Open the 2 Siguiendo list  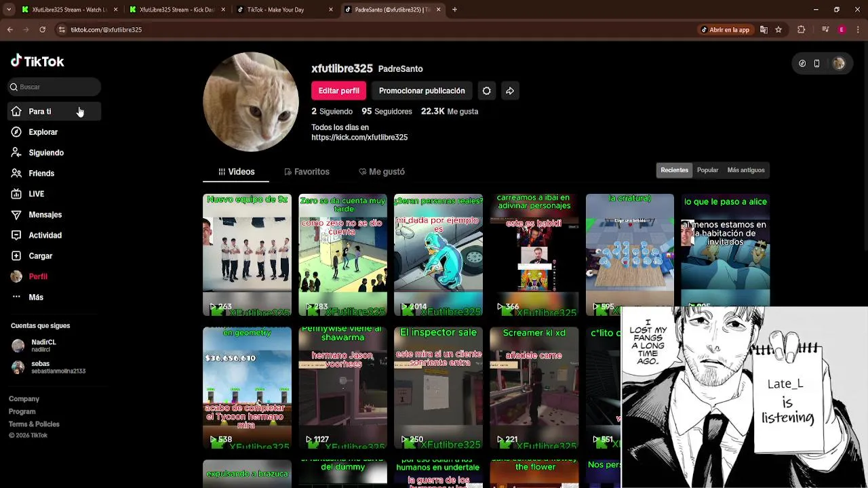(x=332, y=111)
